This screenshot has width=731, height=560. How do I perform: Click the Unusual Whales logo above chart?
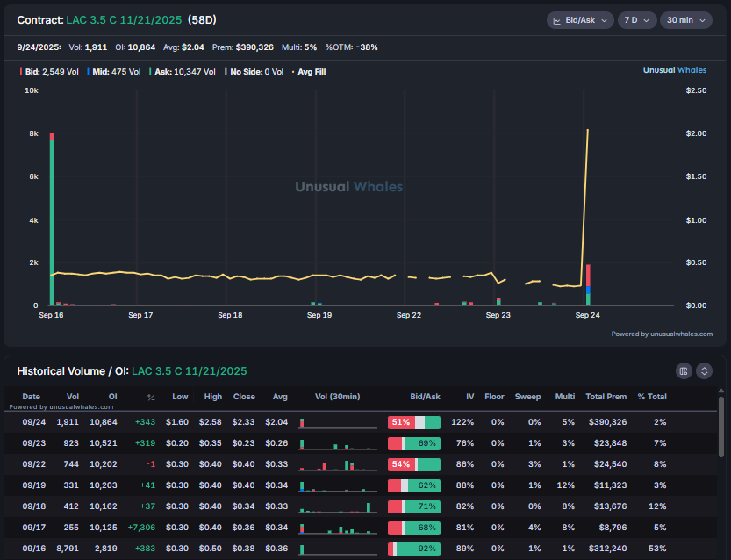(x=677, y=70)
